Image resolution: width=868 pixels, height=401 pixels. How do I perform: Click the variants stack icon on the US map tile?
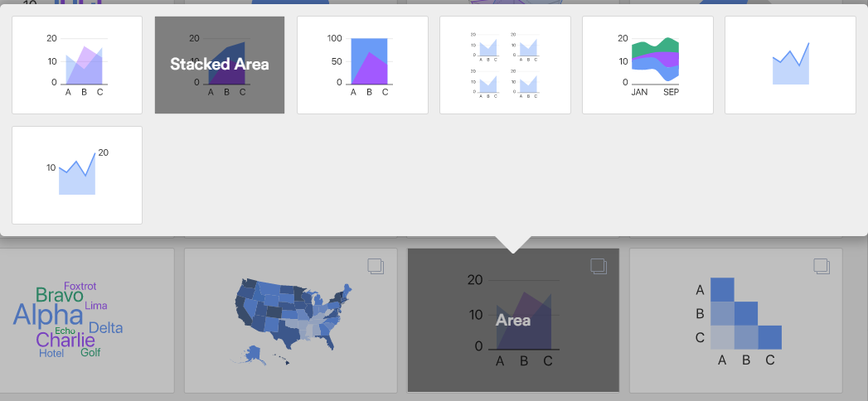tap(376, 266)
